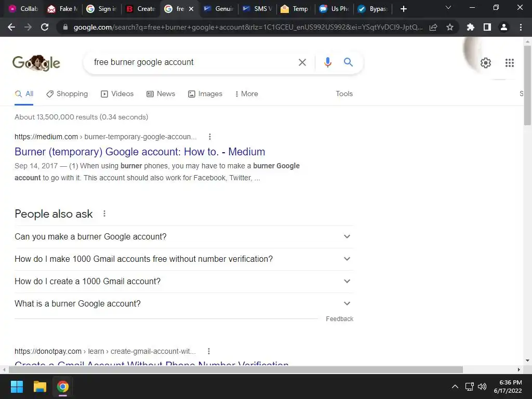
Task: Select the News results filter
Action: coord(161,94)
